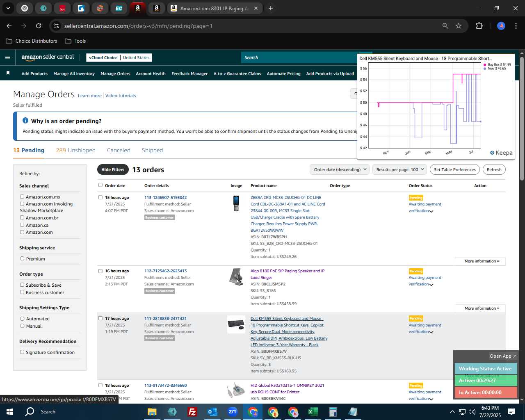Image resolution: width=525 pixels, height=420 pixels.
Task: Click the info icon beside Why is an order pending
Action: [25, 121]
